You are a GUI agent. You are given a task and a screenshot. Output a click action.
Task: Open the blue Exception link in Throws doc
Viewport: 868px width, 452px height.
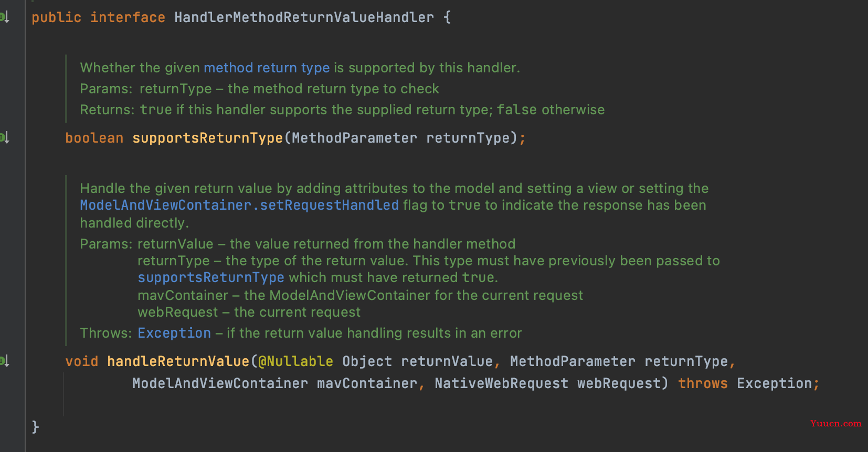coord(174,333)
